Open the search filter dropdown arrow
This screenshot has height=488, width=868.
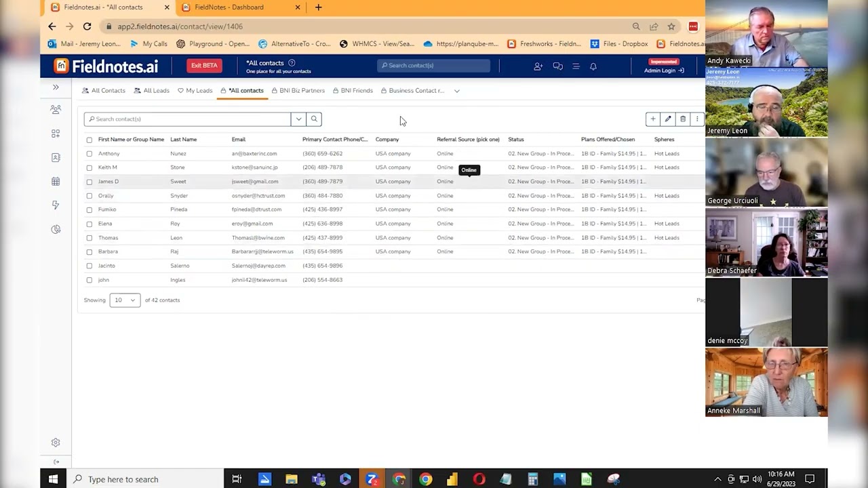(298, 119)
